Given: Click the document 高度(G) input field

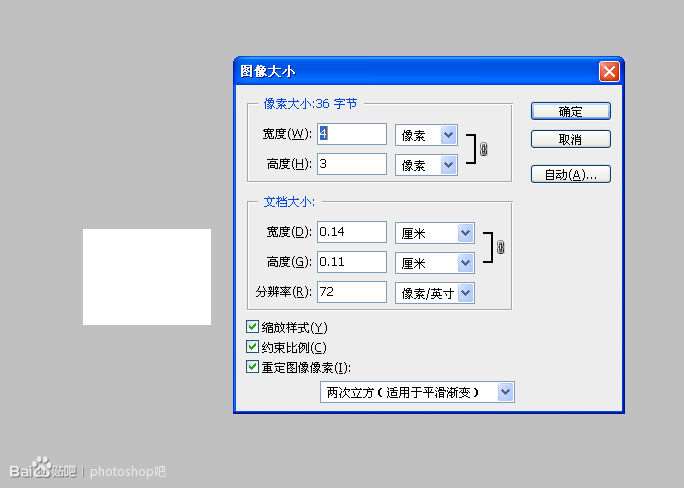Looking at the screenshot, I should point(352,262).
